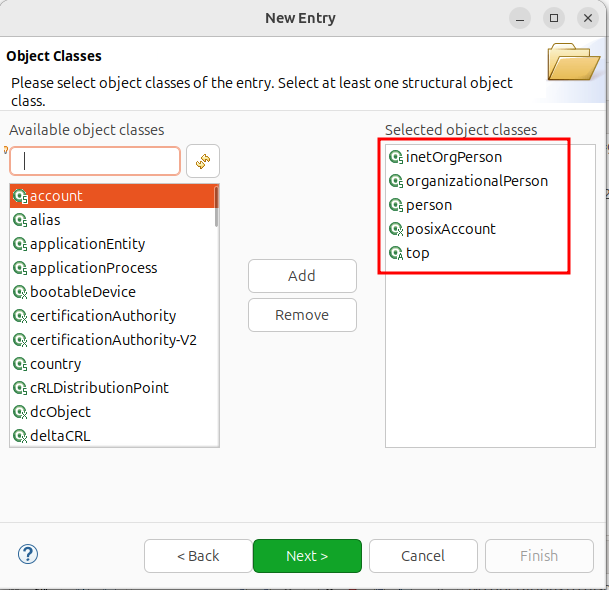Select certificationAuthority-V2 object class
The width and height of the screenshot is (609, 590).
(113, 340)
